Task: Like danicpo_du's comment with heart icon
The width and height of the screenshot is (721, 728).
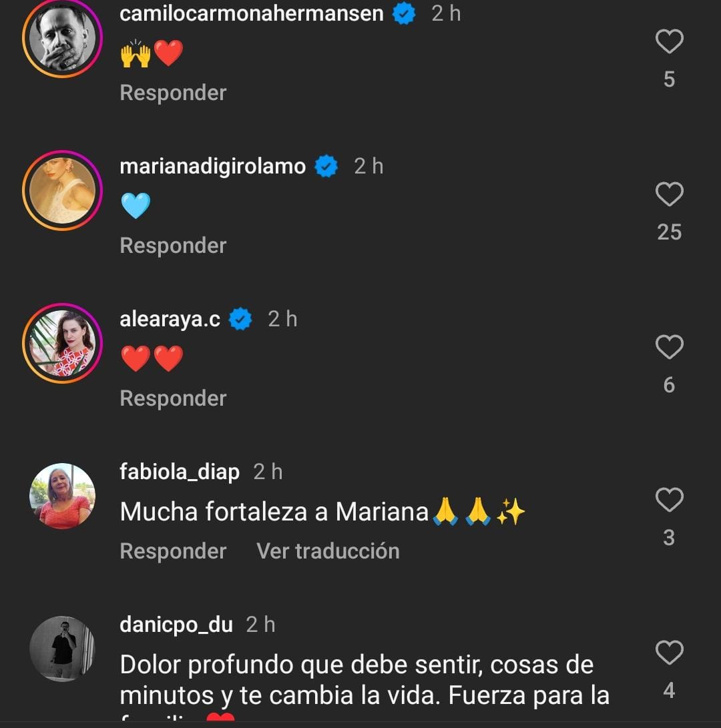Action: tap(669, 652)
